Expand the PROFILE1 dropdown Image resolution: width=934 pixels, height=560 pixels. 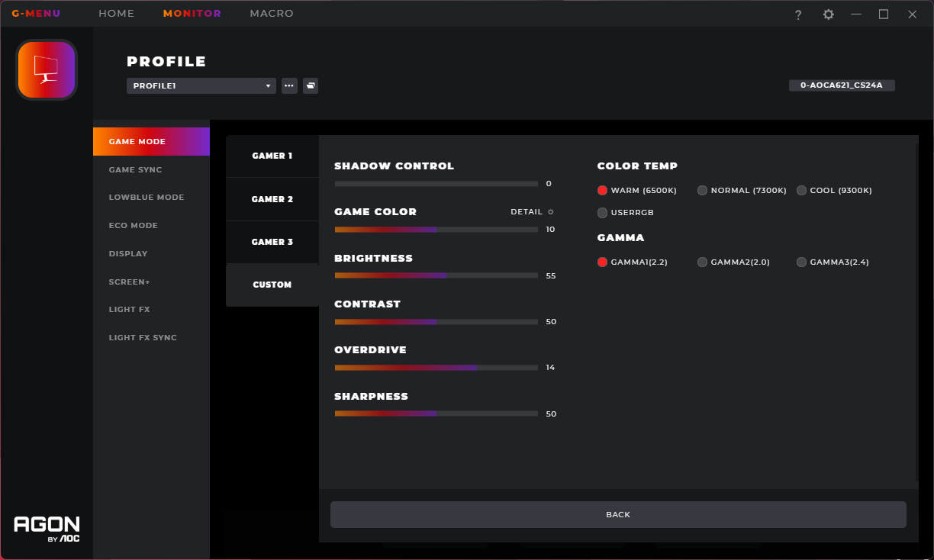click(201, 86)
